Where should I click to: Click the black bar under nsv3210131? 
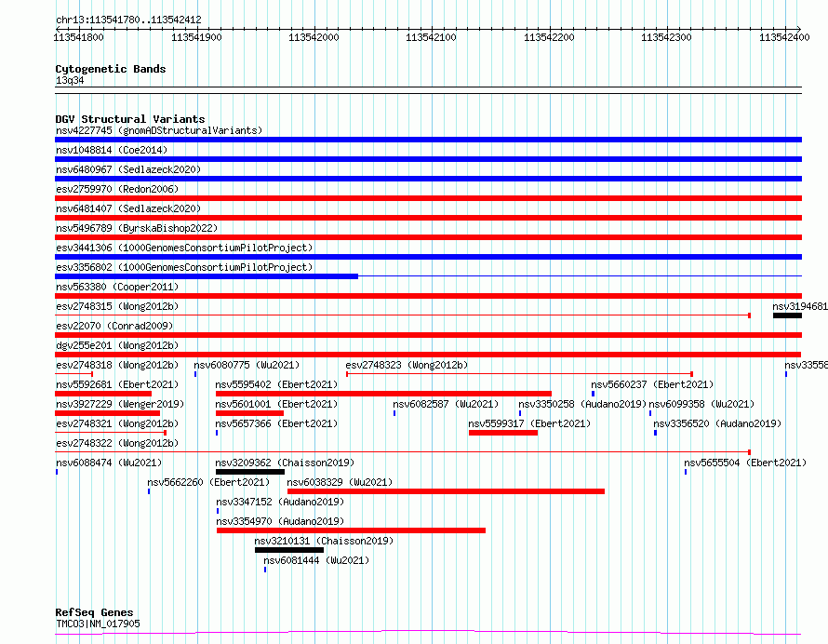click(288, 550)
